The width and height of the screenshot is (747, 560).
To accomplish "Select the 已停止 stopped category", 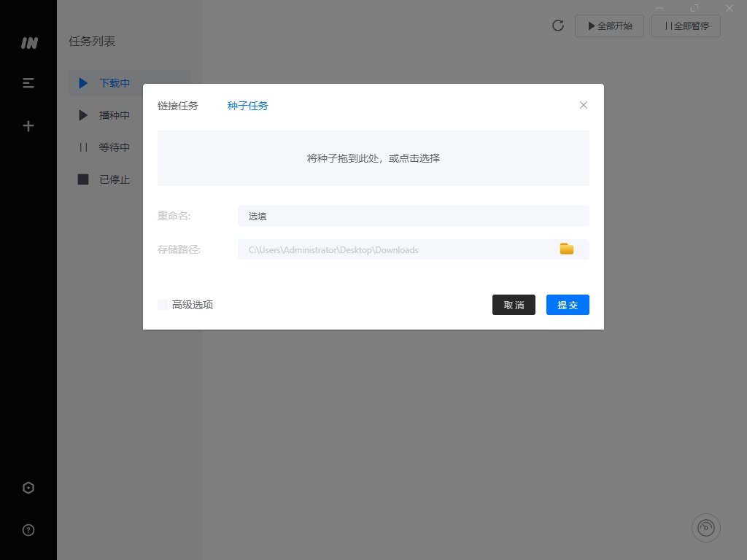I will 114,179.
